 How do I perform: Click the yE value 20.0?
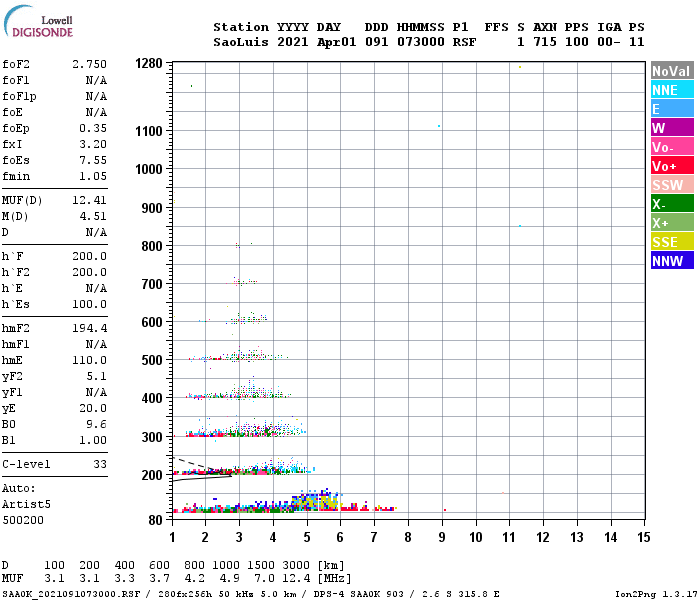(93, 408)
